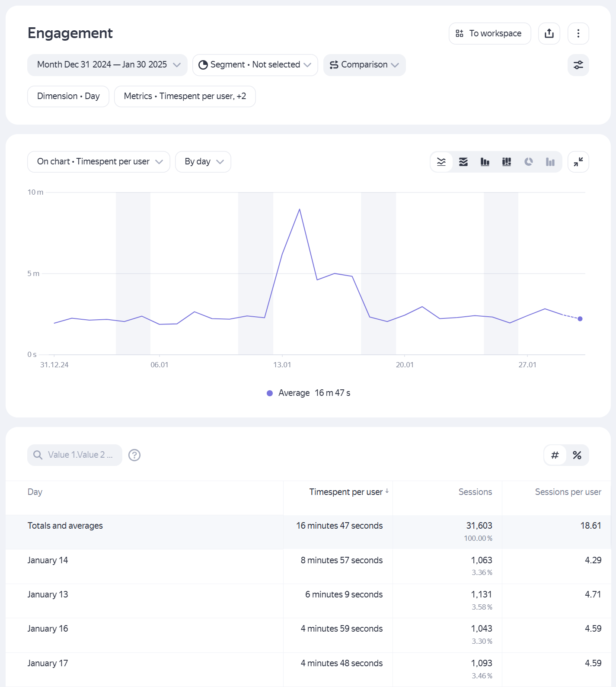616x687 pixels.
Task: Sort by the Sessions column header
Action: tap(475, 492)
